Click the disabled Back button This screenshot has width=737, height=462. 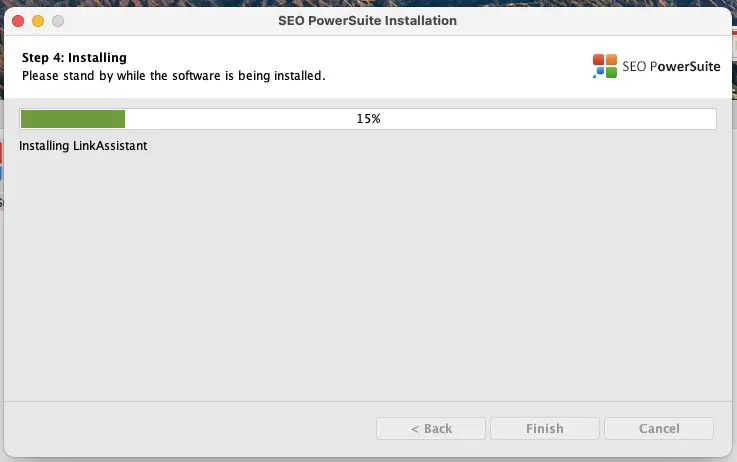[431, 428]
